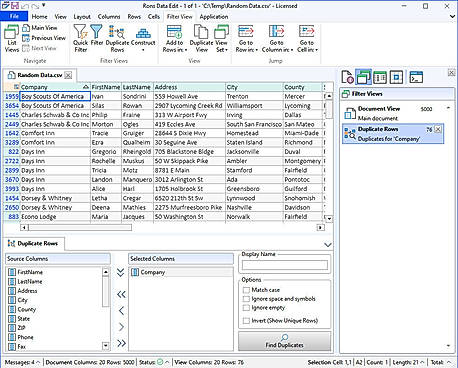Click grid vertical scroll down arrow

[x=329, y=219]
